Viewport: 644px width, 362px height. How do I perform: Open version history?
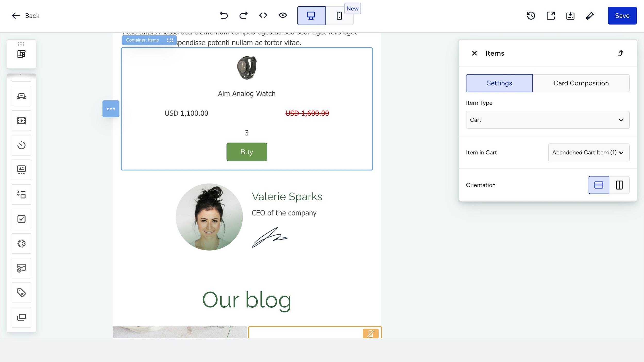pos(531,16)
